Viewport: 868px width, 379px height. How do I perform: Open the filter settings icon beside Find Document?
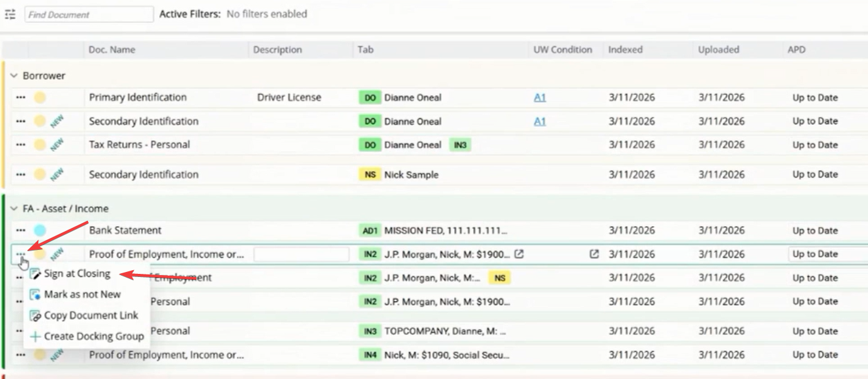click(x=10, y=14)
